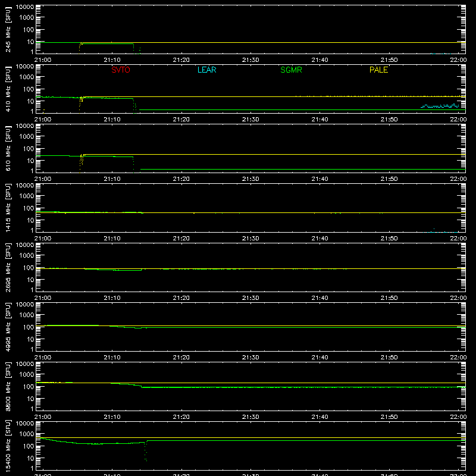Click the 10 tick of the 1415 MHz plot

30,220
